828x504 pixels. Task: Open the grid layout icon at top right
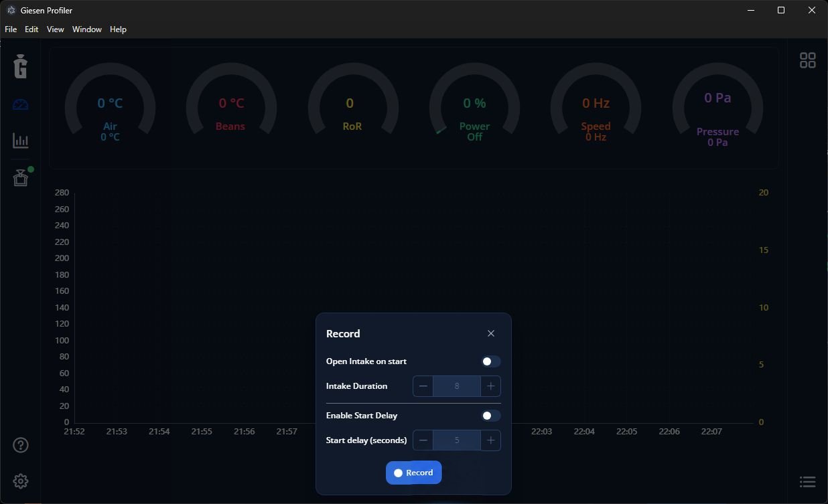808,60
